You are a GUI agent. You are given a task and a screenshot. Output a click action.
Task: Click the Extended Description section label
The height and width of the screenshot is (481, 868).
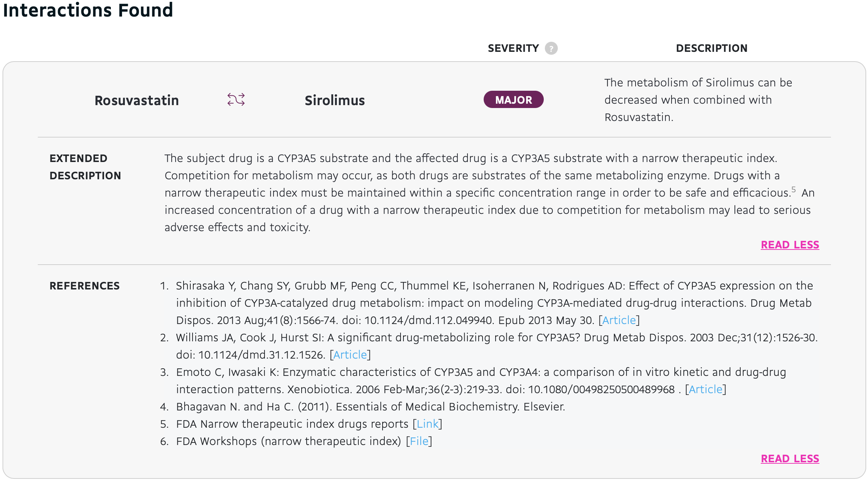pos(85,167)
